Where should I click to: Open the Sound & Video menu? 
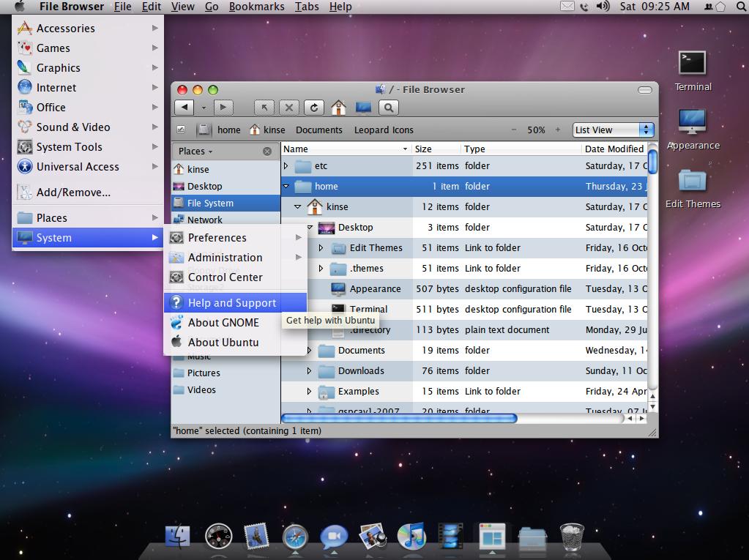[x=88, y=127]
